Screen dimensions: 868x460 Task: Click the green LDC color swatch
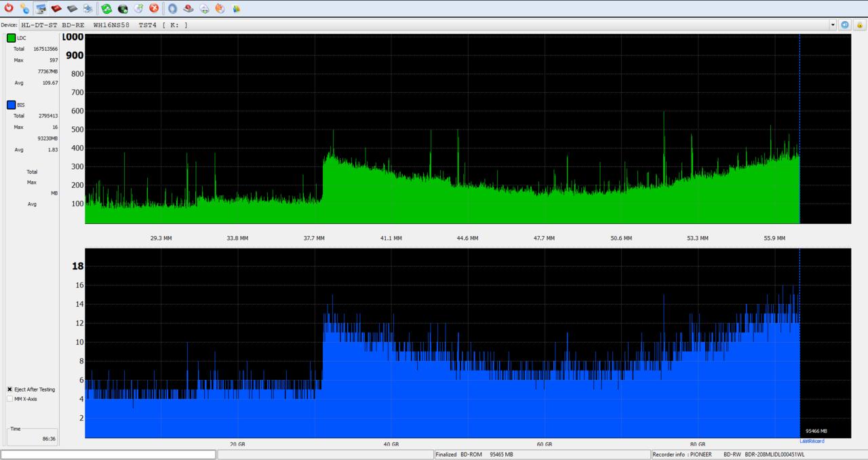11,38
